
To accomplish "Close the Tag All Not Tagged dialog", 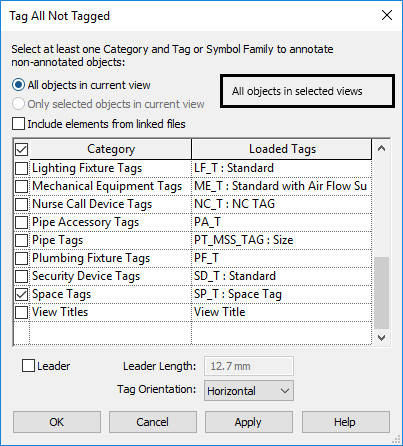I will pos(387,15).
